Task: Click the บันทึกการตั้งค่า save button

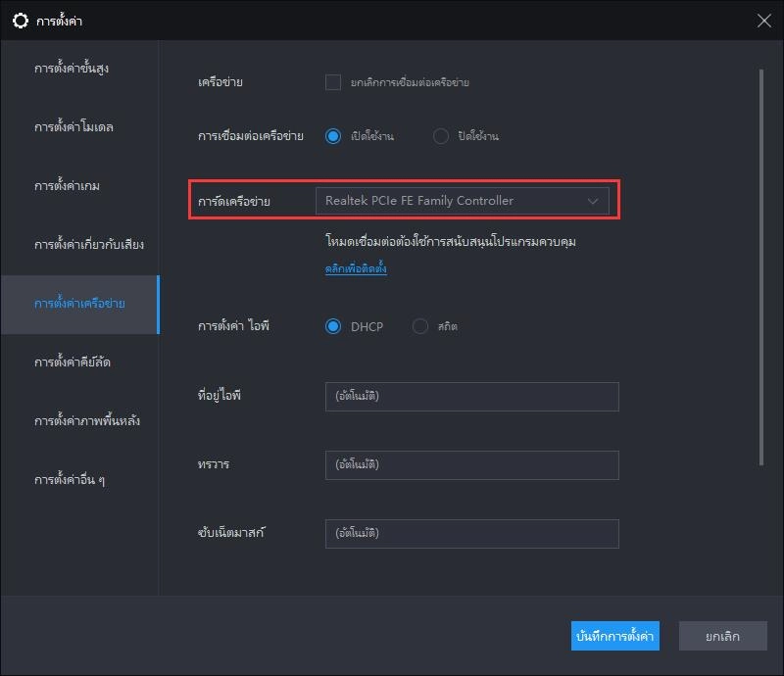Action: click(x=614, y=636)
